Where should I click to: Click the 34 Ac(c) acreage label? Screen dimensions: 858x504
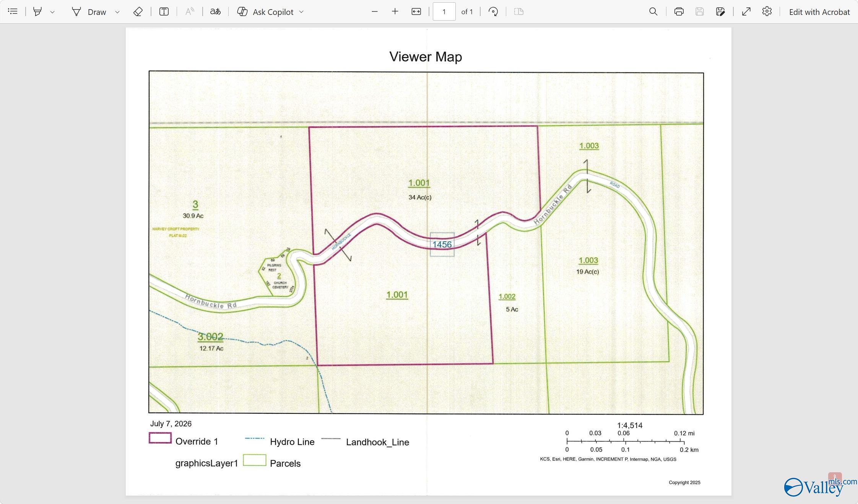420,197
